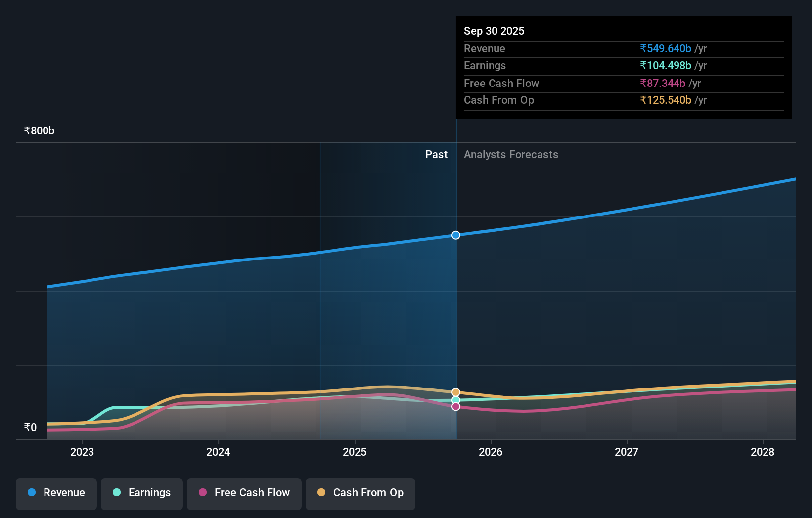Select the Revenue data point marker on the chart
This screenshot has height=518, width=812.
click(455, 235)
